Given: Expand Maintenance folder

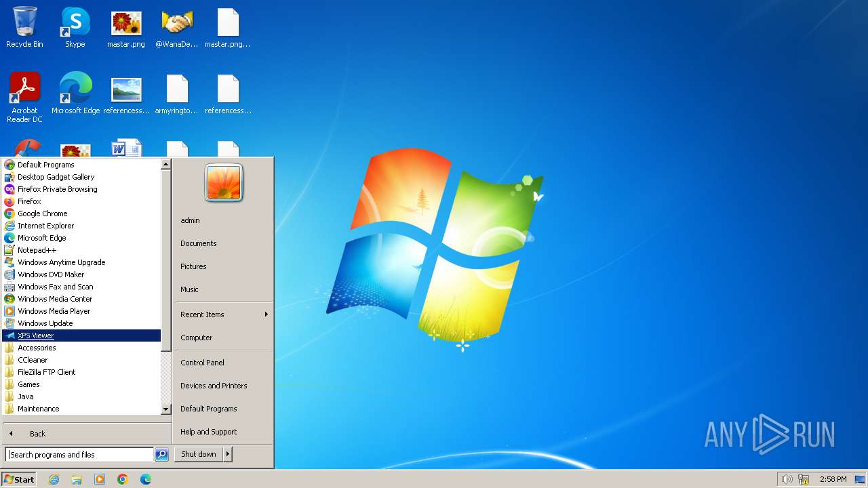Looking at the screenshot, I should (81, 409).
